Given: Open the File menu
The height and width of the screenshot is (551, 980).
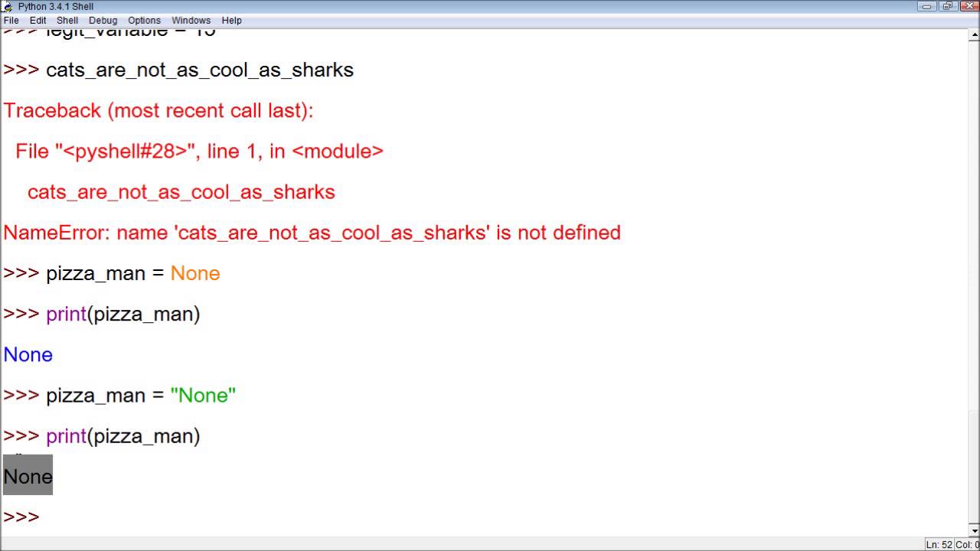Looking at the screenshot, I should pyautogui.click(x=11, y=20).
